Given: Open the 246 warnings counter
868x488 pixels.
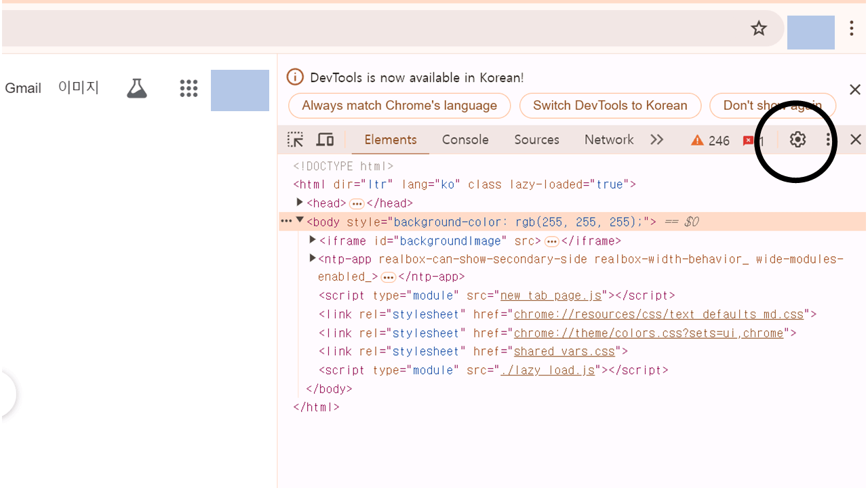Looking at the screenshot, I should [710, 140].
